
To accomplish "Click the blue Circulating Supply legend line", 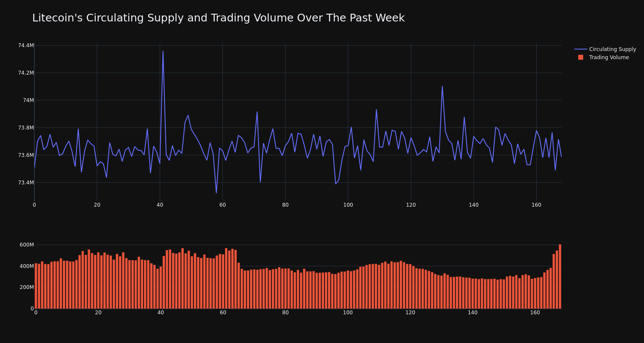I will (x=580, y=49).
